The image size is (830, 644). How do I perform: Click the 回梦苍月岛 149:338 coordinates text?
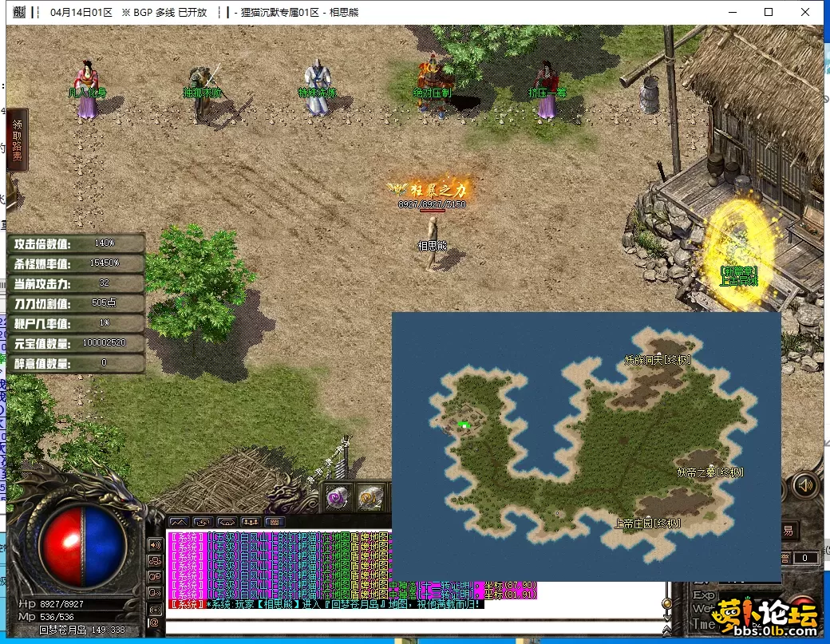[x=82, y=630]
